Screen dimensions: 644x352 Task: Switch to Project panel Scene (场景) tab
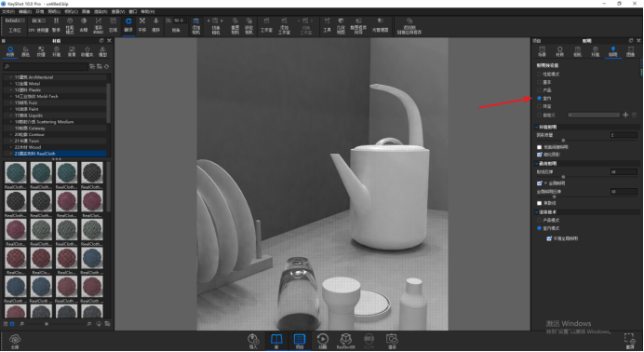click(x=543, y=51)
